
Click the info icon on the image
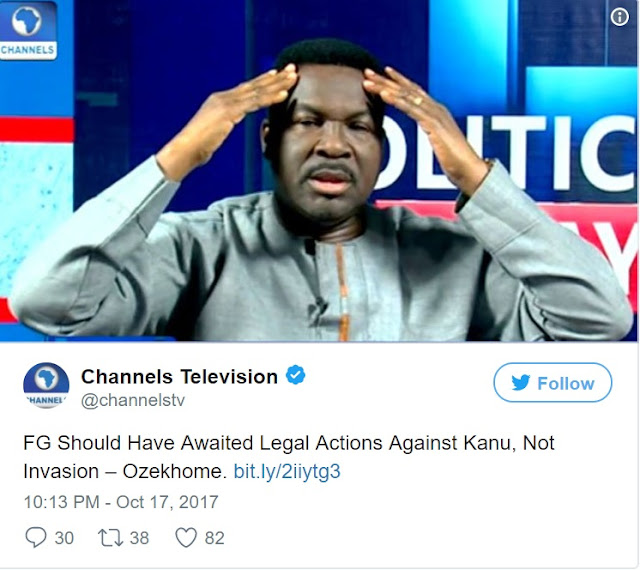(x=619, y=17)
